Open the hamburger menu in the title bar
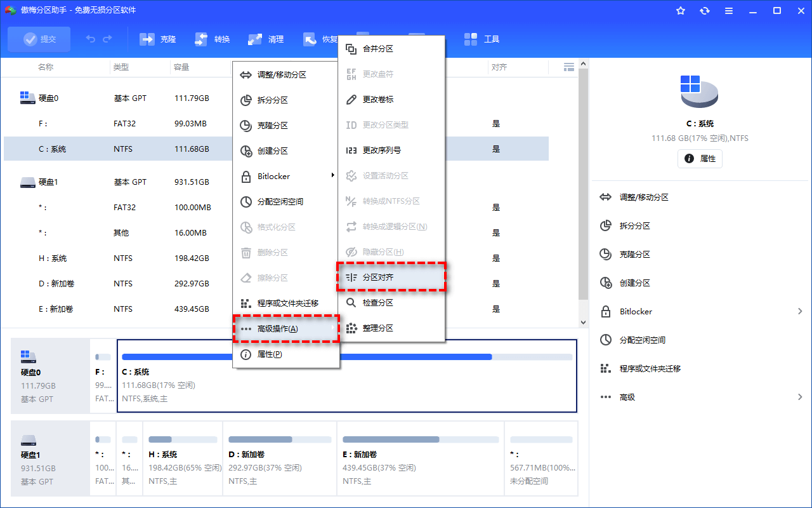812x508 pixels. pyautogui.click(x=729, y=10)
